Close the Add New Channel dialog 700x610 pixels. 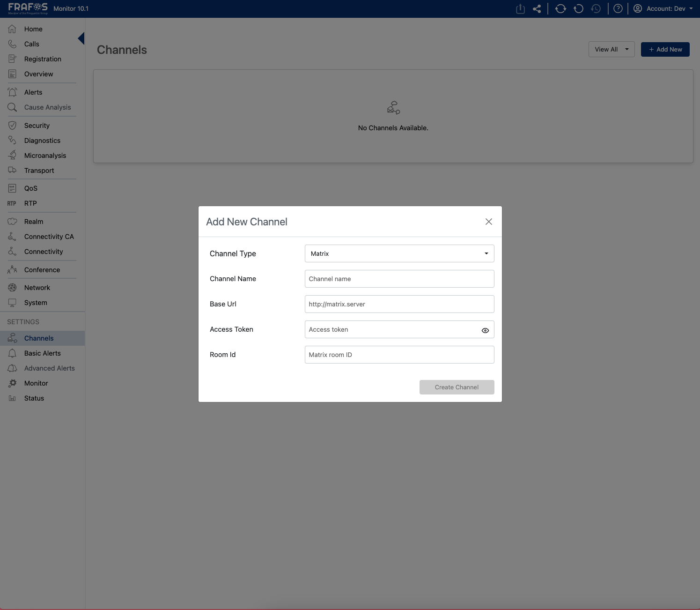[x=489, y=222]
